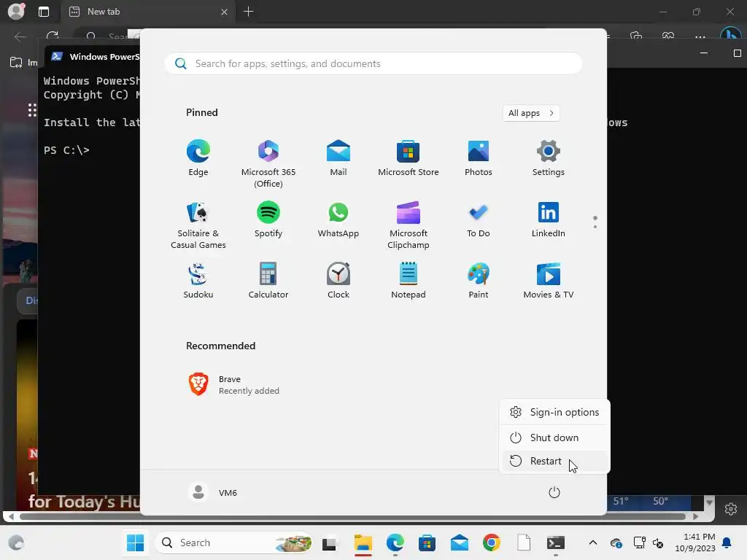The width and height of the screenshot is (747, 560).
Task: Open Microsoft Store from pinned apps
Action: [409, 158]
